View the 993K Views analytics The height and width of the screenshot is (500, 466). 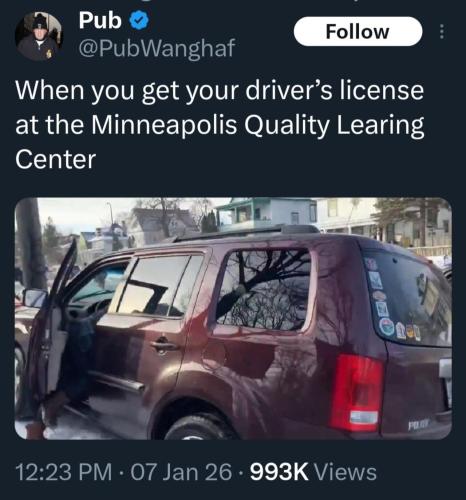pos(313,472)
